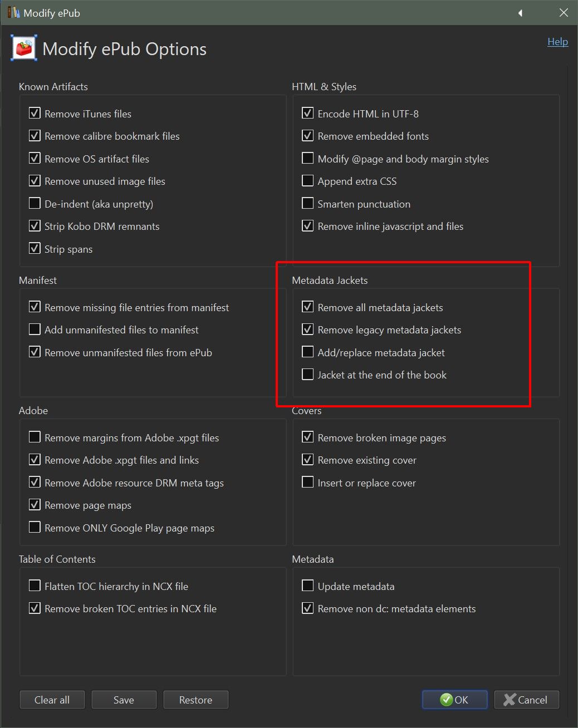
Task: Uncheck Remove embedded fonts
Action: pyautogui.click(x=308, y=136)
